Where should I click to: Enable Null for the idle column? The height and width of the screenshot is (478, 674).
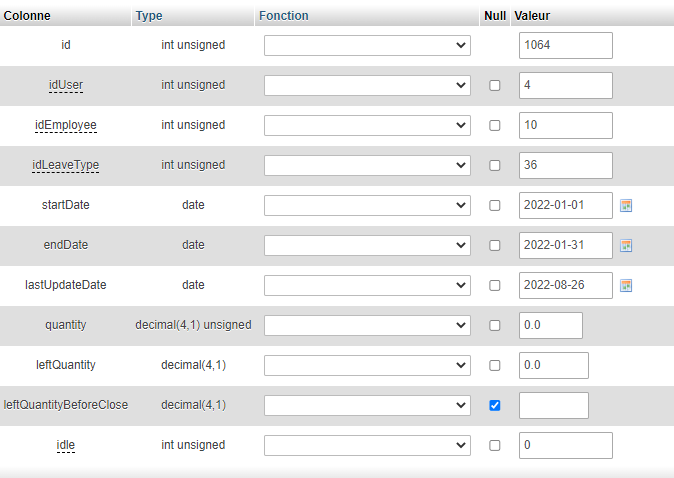coord(494,445)
